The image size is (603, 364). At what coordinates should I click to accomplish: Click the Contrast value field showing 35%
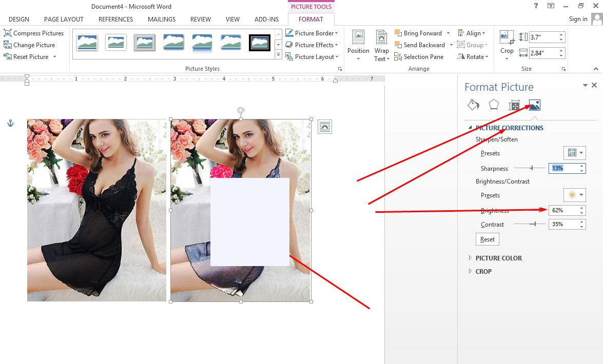pos(564,224)
